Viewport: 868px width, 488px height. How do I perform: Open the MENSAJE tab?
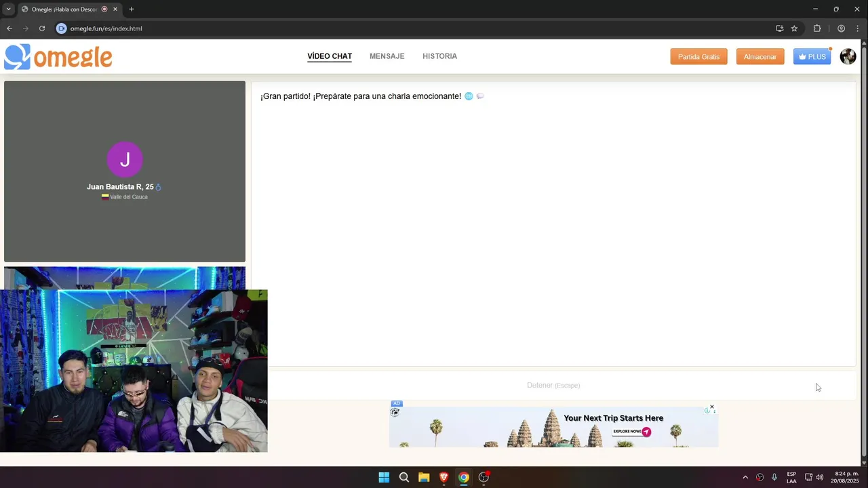(387, 56)
